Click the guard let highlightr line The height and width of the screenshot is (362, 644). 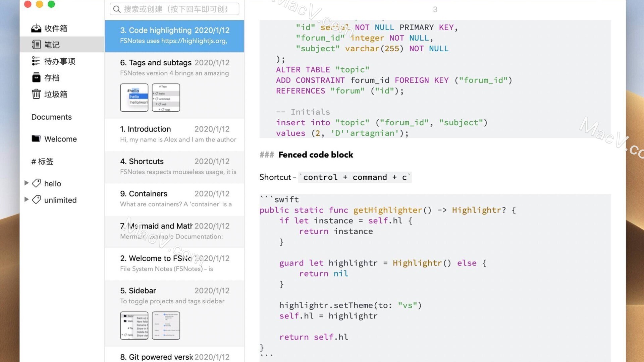pyautogui.click(x=383, y=263)
